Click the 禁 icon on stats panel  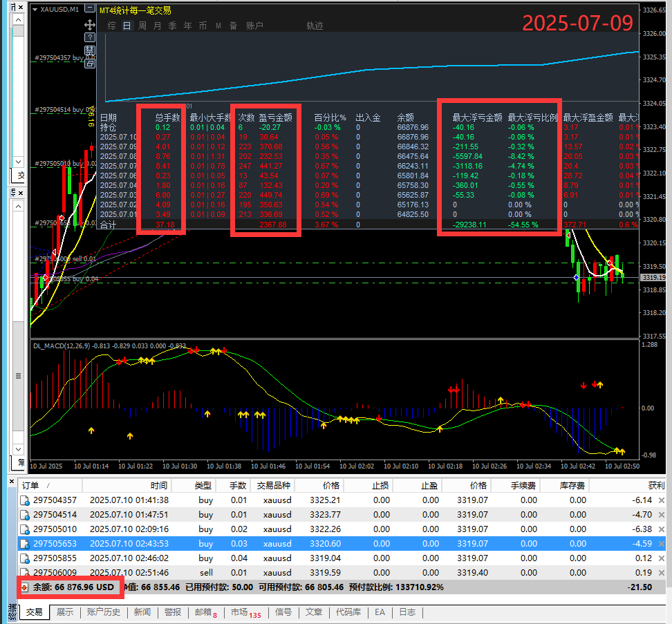90,50
